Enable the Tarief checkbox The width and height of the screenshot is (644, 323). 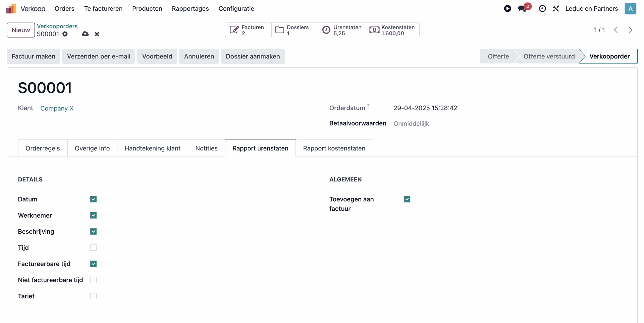point(94,296)
